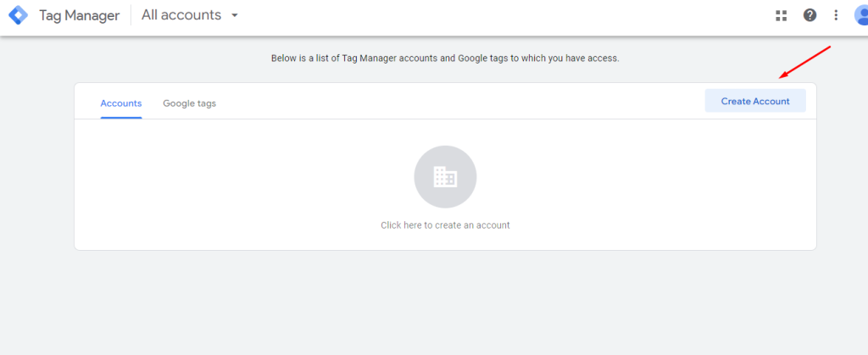Click the 'Click here to create an account' link
The image size is (868, 355).
(445, 225)
